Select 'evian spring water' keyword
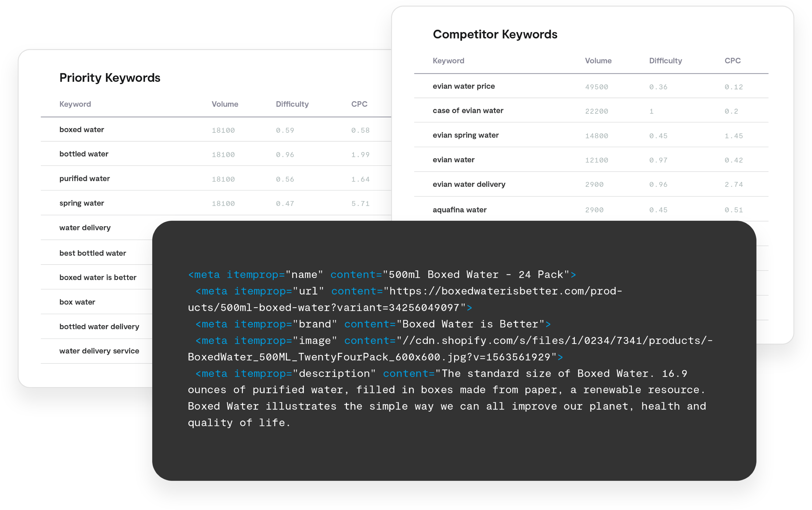Screen dimensions: 812x510 pyautogui.click(x=466, y=135)
